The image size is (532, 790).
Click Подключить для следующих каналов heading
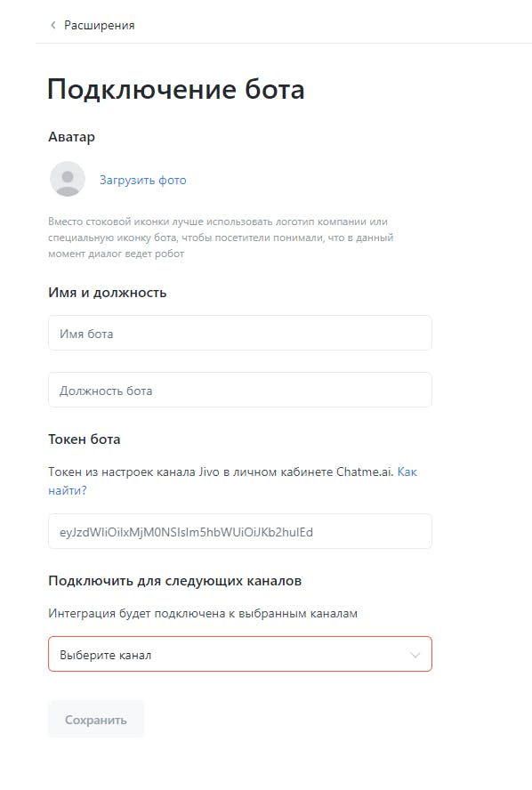[x=175, y=581]
